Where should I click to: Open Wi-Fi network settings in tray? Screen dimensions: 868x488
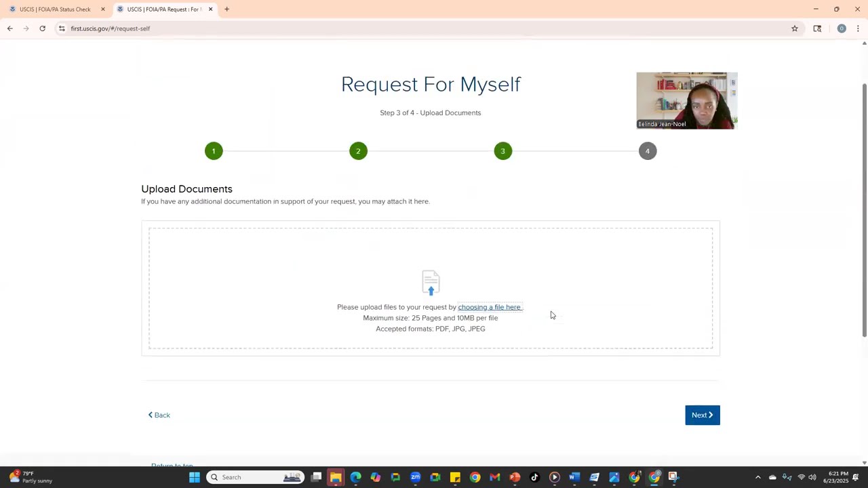tap(801, 477)
